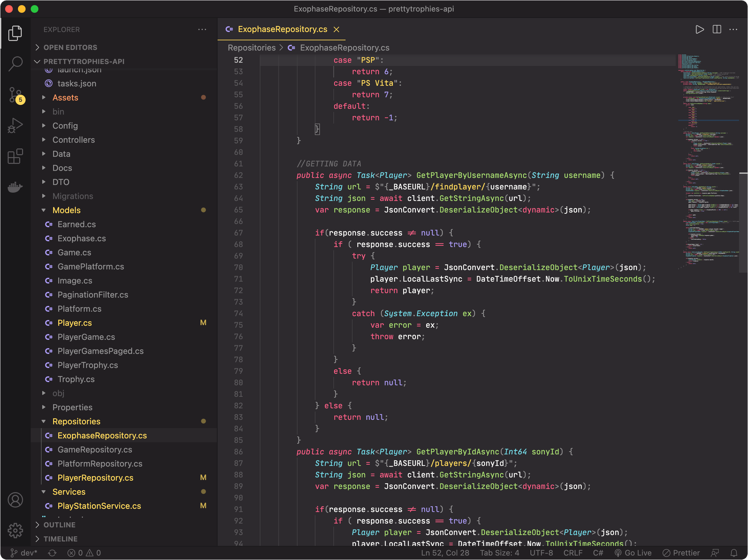Open notifications bell in status bar
The height and width of the screenshot is (560, 748).
[734, 553]
